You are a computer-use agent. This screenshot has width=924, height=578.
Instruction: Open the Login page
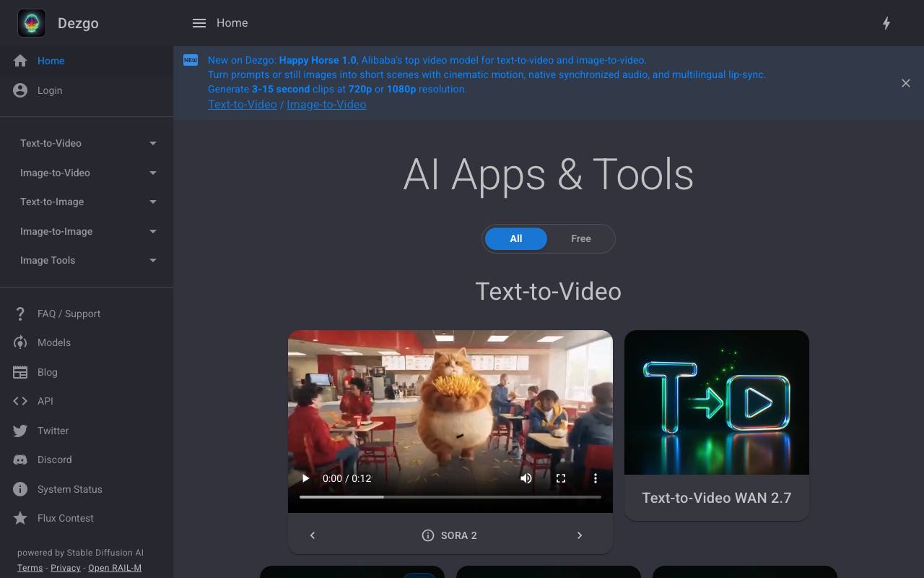[87, 90]
